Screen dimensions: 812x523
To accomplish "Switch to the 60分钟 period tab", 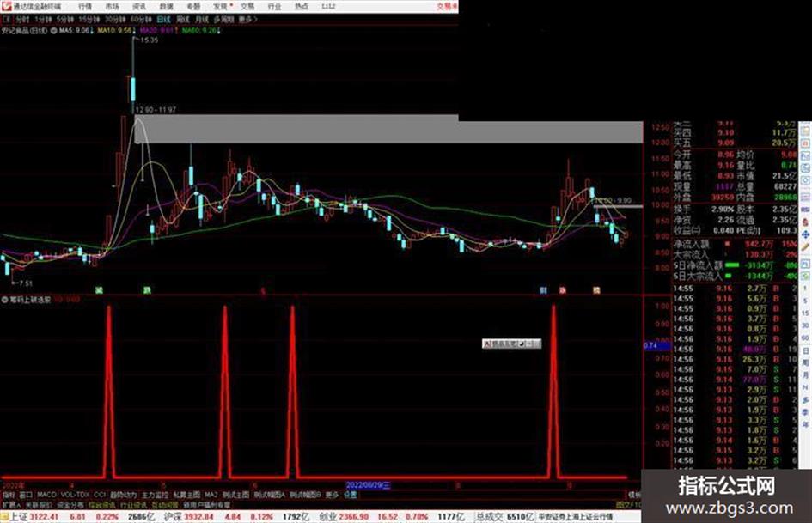I will [141, 20].
